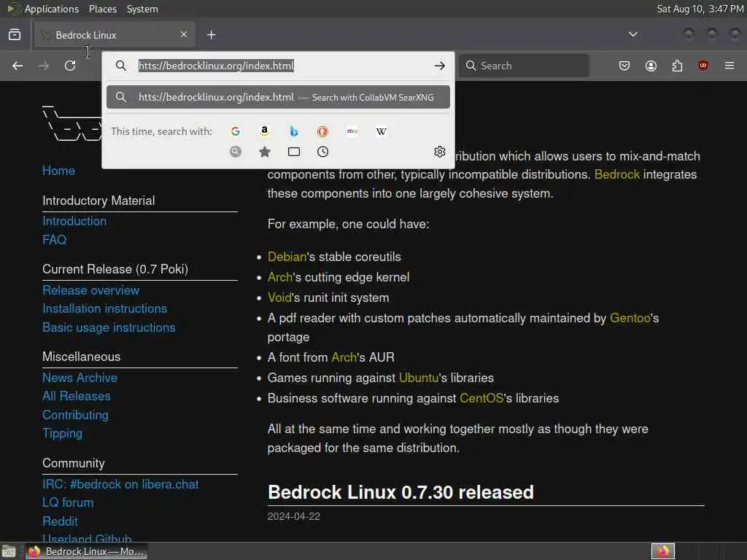Screen dimensions: 747x560
Task: Open the uBlock Origin extension icon
Action: tap(703, 66)
